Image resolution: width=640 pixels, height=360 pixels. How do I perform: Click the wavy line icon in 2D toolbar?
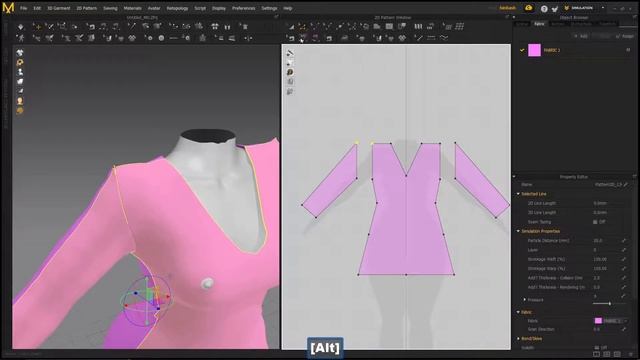pos(444,38)
